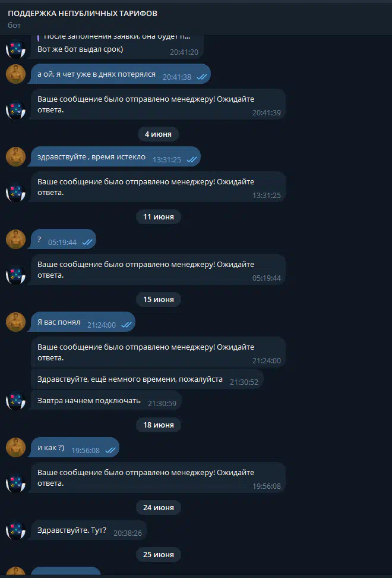This screenshot has width=392, height=578.
Task: Click user avatar beside 'и как ?)'
Action: point(15,447)
